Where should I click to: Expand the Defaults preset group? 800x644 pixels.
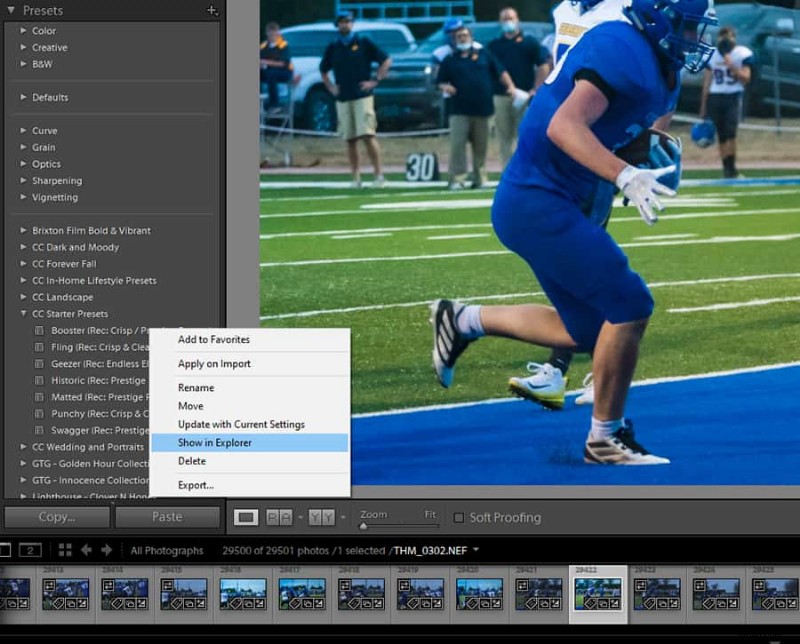click(23, 97)
